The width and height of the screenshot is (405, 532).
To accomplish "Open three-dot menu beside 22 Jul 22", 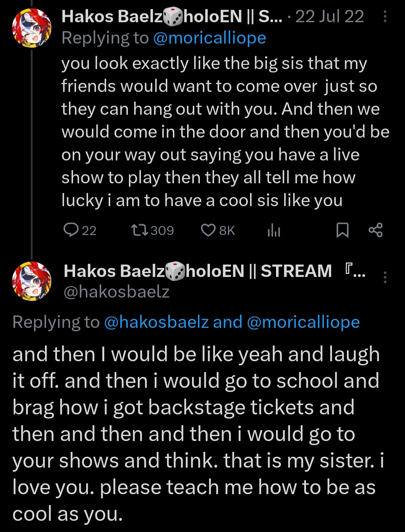I will [x=385, y=17].
